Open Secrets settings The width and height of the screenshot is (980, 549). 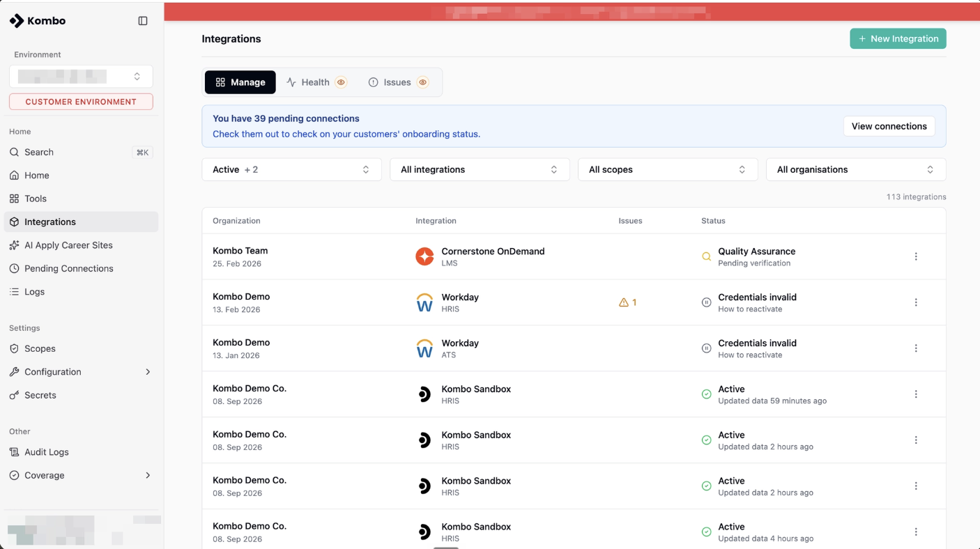tap(81, 395)
